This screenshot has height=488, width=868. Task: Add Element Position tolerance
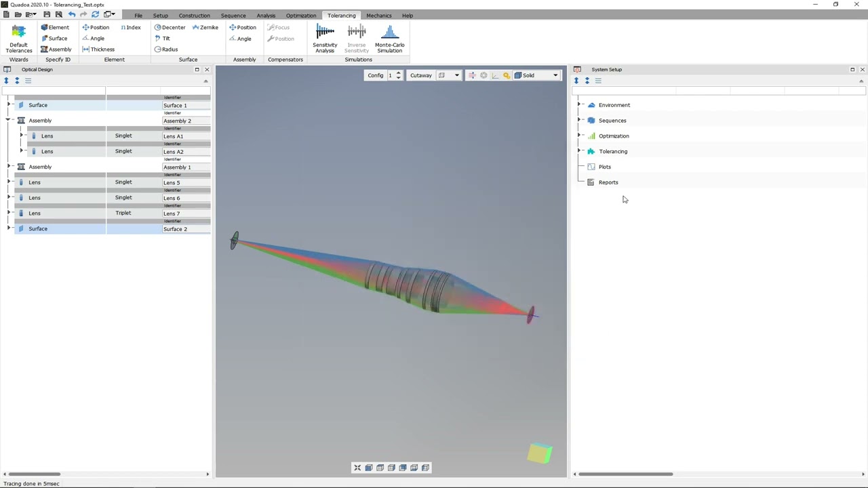point(96,27)
